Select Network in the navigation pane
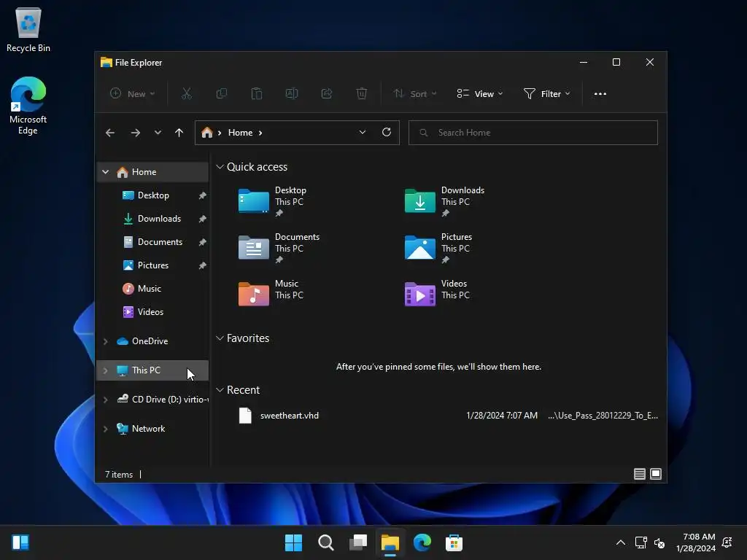This screenshot has height=560, width=747. [153, 429]
